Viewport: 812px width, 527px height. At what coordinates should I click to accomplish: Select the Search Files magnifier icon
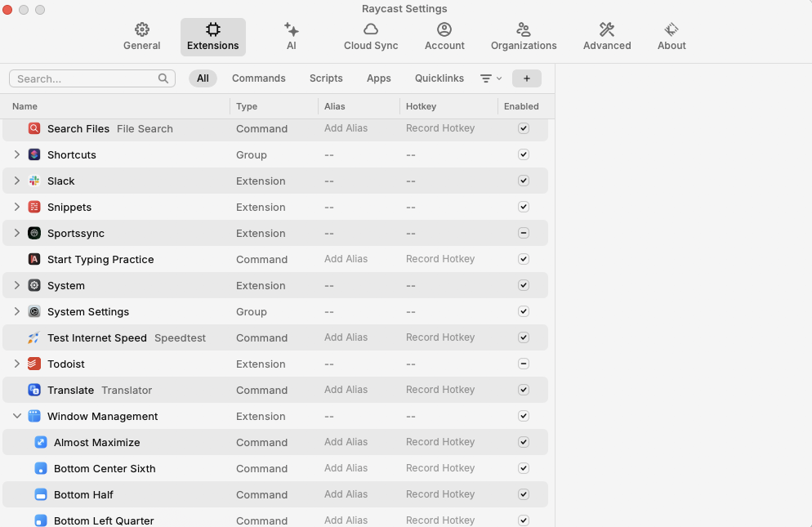tap(34, 128)
